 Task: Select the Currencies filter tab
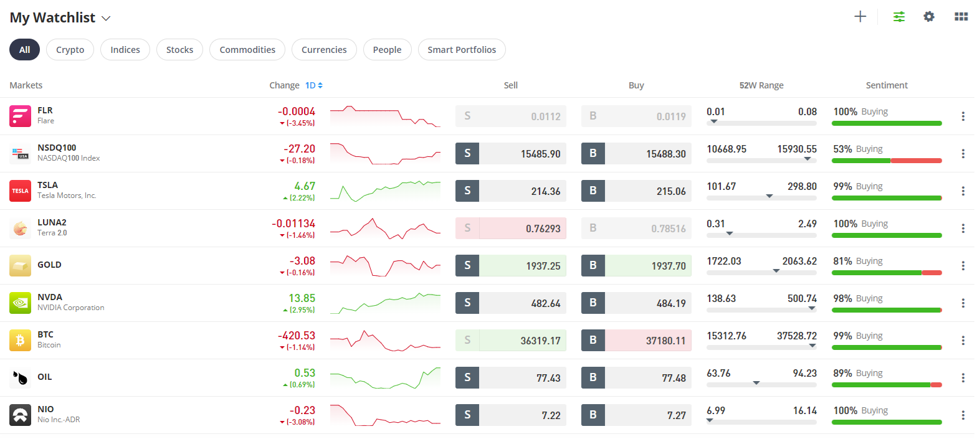pyautogui.click(x=324, y=50)
